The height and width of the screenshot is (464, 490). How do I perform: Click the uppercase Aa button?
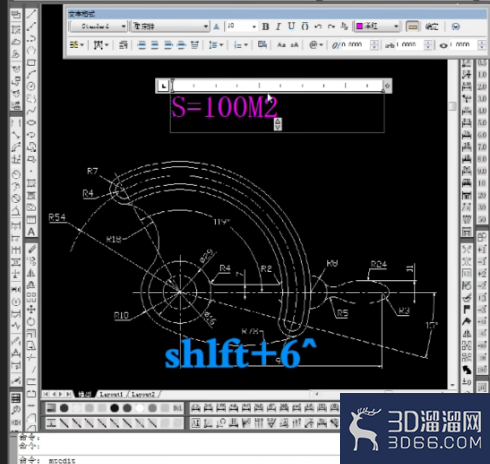(281, 45)
